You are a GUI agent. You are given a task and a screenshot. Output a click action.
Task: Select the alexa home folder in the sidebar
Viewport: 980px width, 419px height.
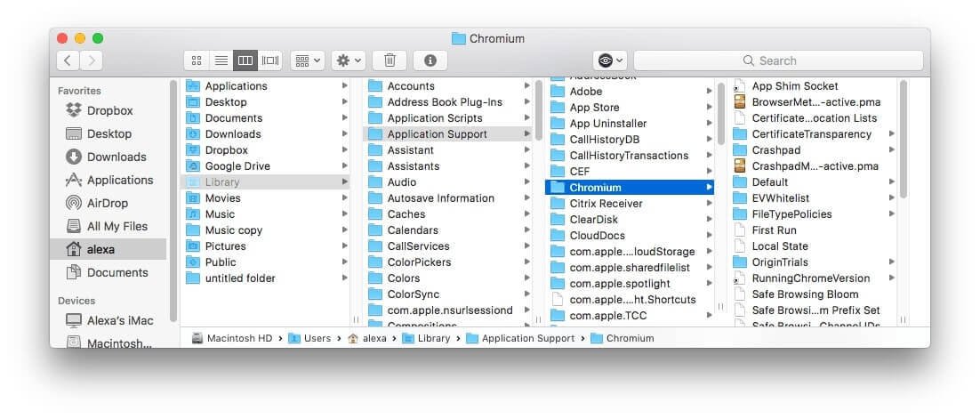(x=109, y=249)
